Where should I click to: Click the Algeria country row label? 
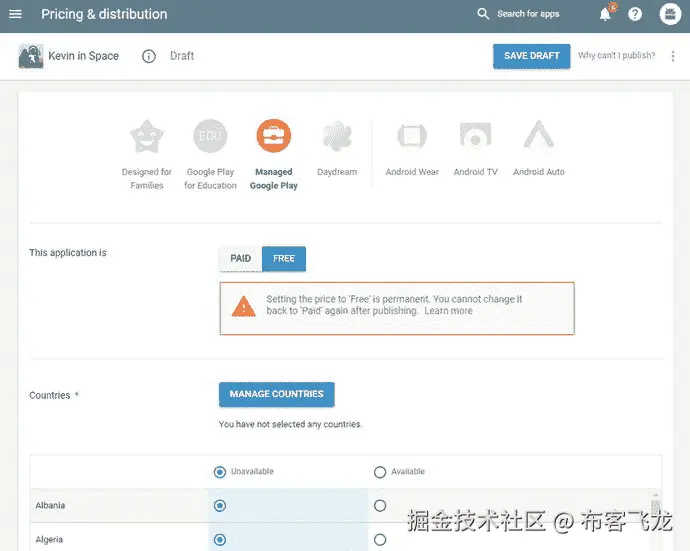[49, 540]
